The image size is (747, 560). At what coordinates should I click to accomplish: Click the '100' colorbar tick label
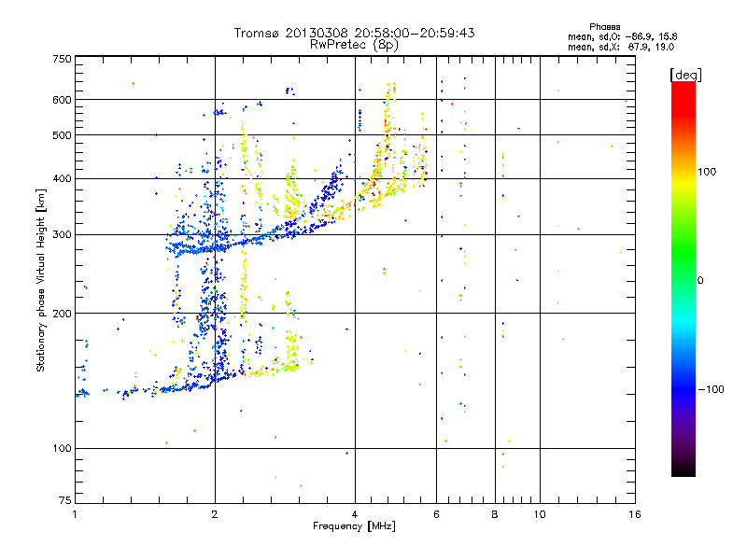707,172
